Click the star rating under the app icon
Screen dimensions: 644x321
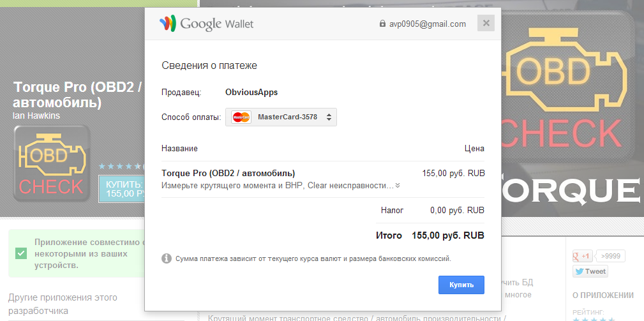(x=119, y=167)
